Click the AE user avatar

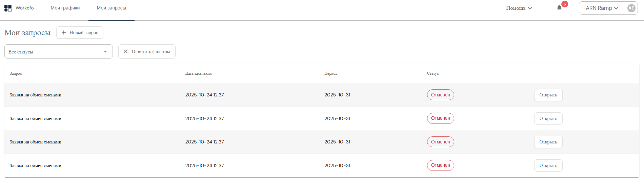pos(631,8)
